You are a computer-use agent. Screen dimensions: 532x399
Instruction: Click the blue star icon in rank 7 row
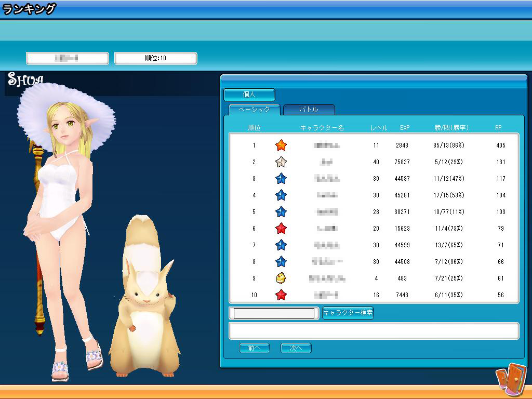281,245
